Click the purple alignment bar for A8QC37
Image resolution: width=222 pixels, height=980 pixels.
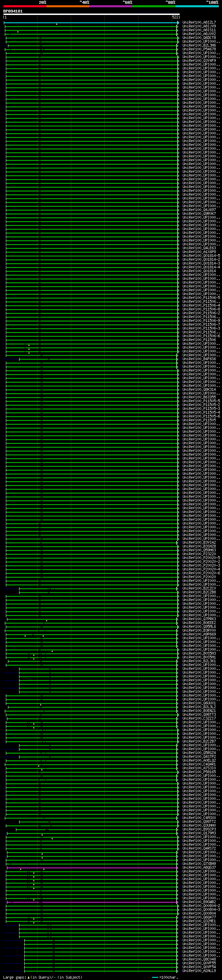coord(92,868)
